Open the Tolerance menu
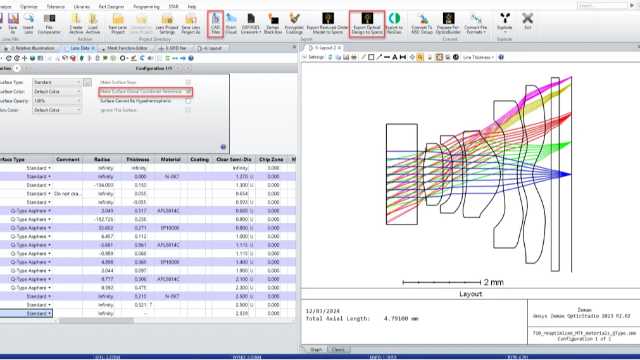Viewport: 640px width, 360px height. coord(56,7)
